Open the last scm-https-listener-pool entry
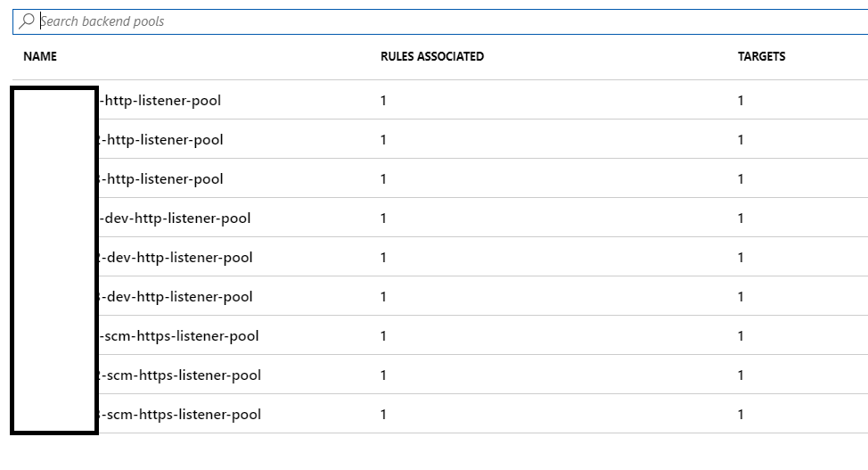 180,415
